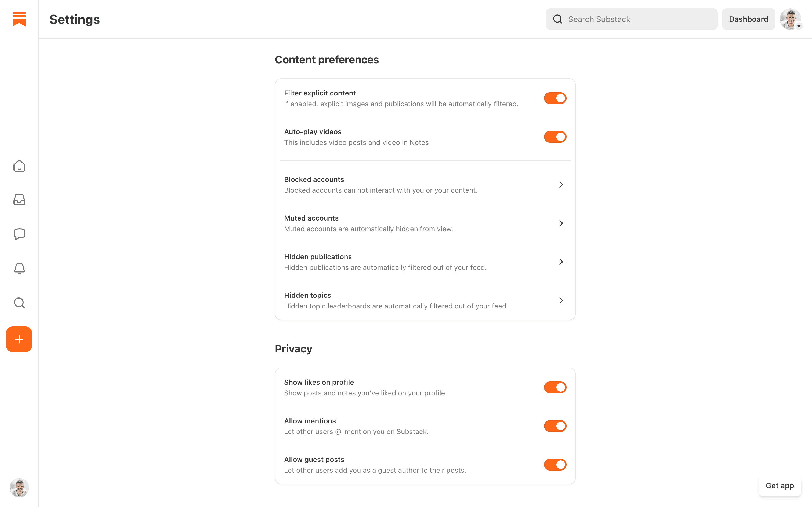Click the orange create plus button

coord(19,339)
